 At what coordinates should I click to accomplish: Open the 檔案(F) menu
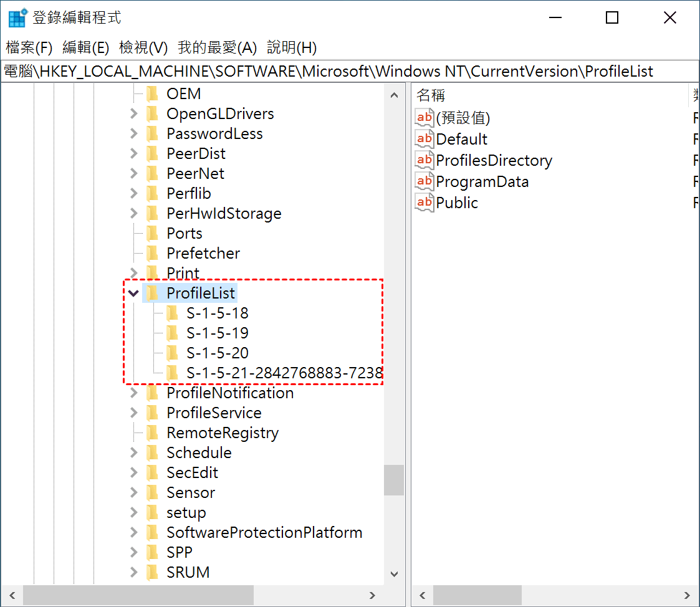click(29, 47)
